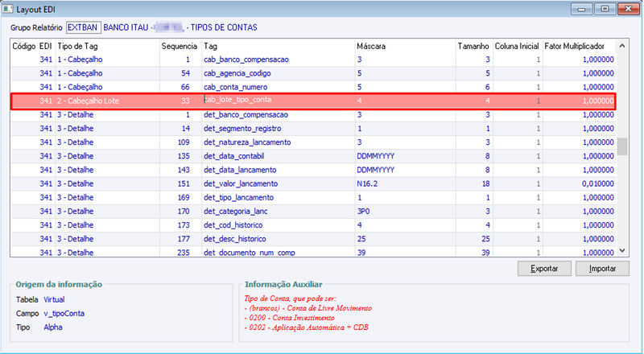The image size is (644, 354).
Task: Click the 0200 - Conta Investimento line
Action: 289,318
